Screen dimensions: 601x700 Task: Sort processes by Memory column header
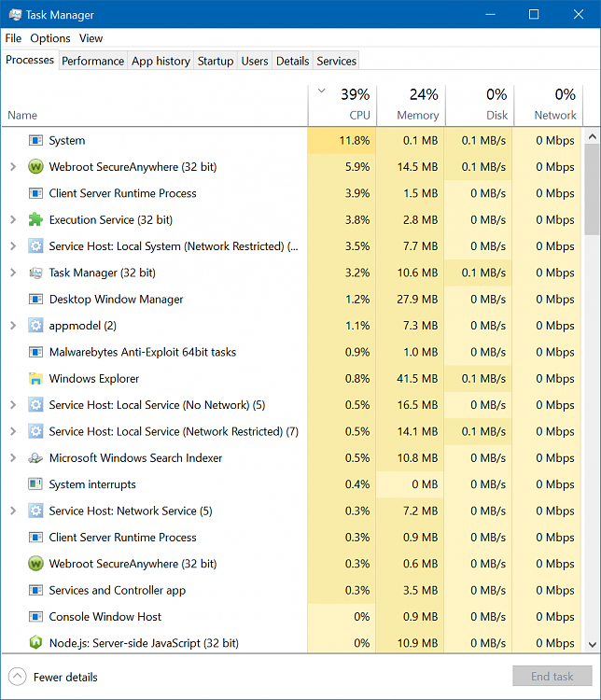(412, 105)
